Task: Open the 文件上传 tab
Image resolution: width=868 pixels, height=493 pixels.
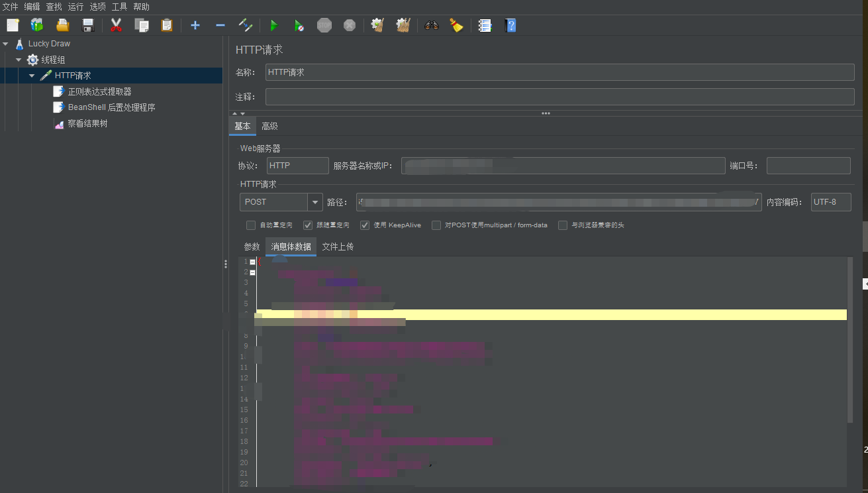Action: (x=338, y=246)
